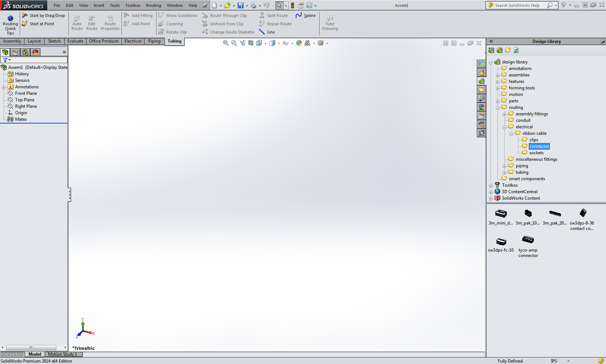Click Start by Drag/Drop
The image size is (606, 364).
click(x=43, y=15)
